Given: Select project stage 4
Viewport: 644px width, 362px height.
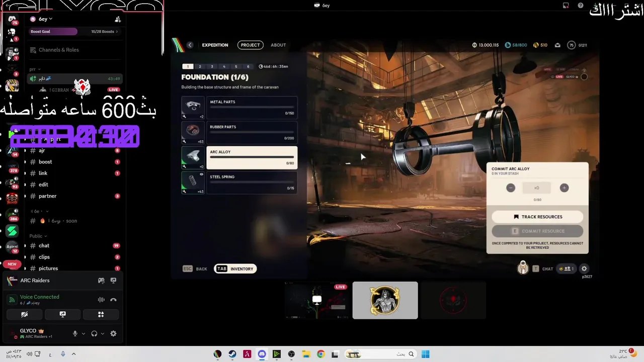Looking at the screenshot, I should (224, 66).
